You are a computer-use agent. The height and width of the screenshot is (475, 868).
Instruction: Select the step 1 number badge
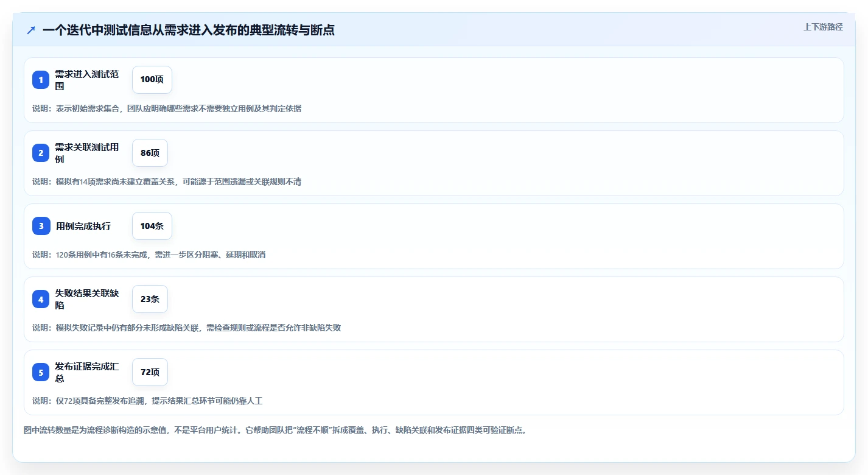click(41, 80)
